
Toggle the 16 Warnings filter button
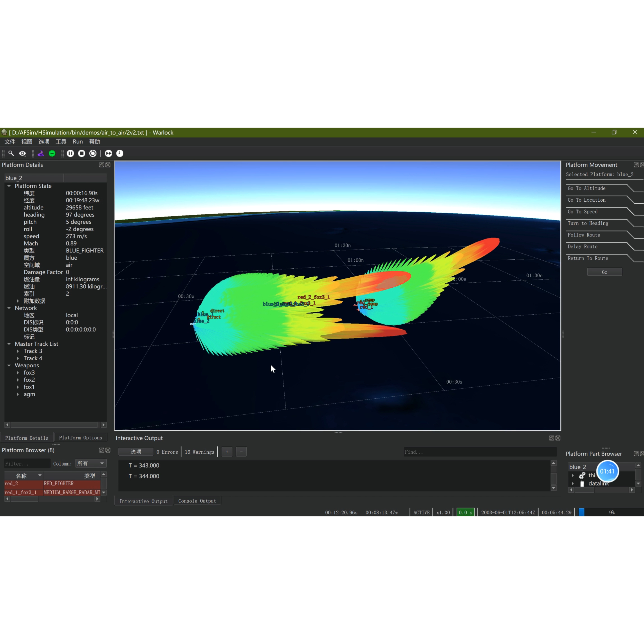(x=199, y=452)
